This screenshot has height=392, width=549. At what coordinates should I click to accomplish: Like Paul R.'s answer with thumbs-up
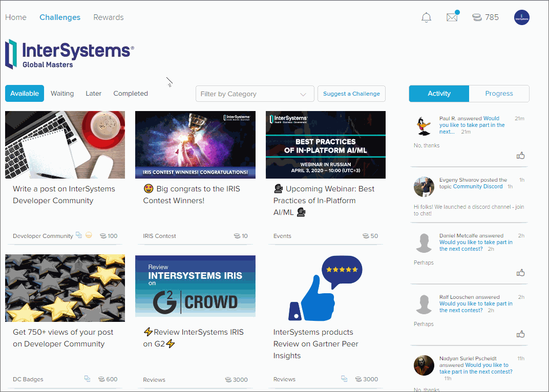click(520, 156)
